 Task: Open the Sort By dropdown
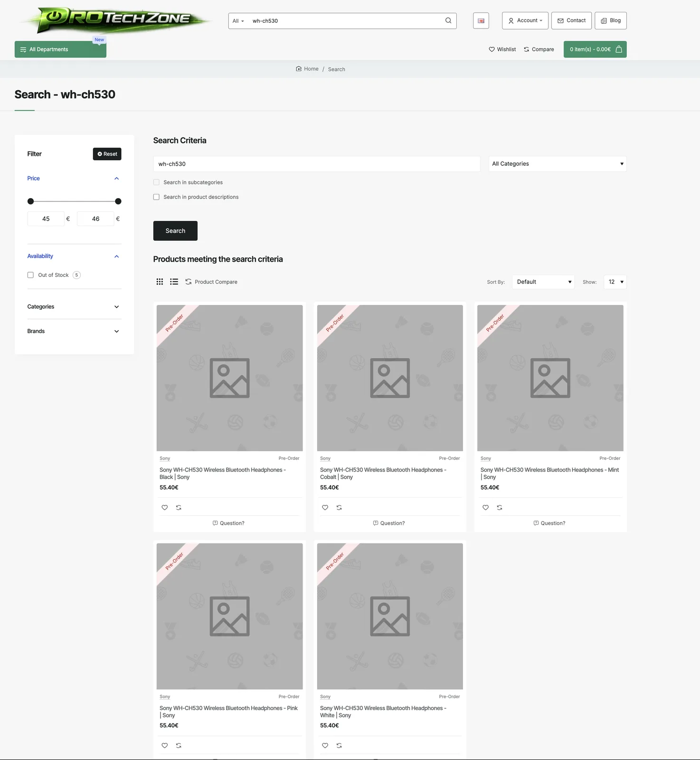coord(543,282)
